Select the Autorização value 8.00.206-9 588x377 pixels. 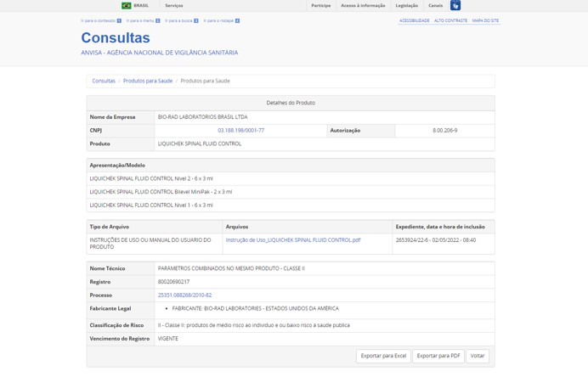point(444,131)
